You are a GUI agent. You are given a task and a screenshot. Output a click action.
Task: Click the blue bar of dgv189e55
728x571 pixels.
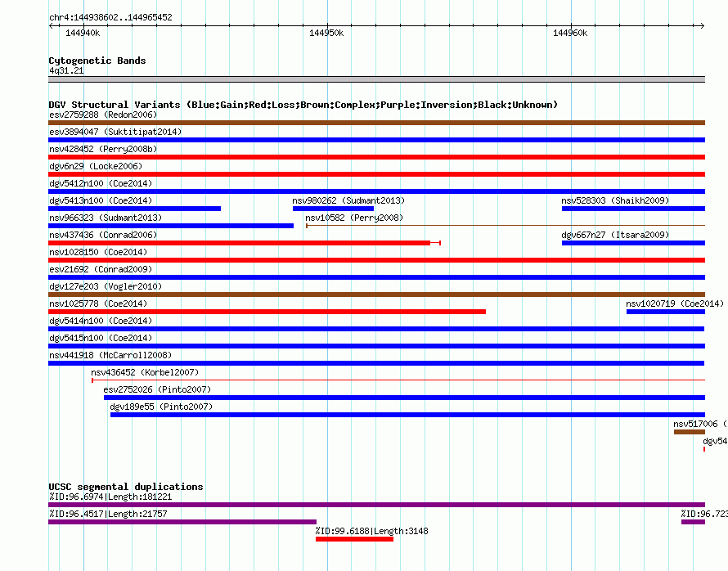[407, 415]
